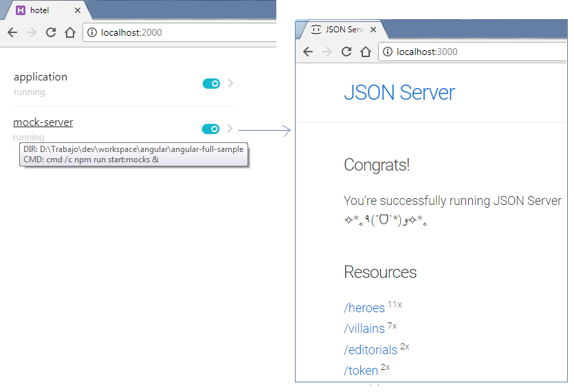The width and height of the screenshot is (574, 392).
Task: Expand the mock-server entry chevron
Action: click(230, 129)
